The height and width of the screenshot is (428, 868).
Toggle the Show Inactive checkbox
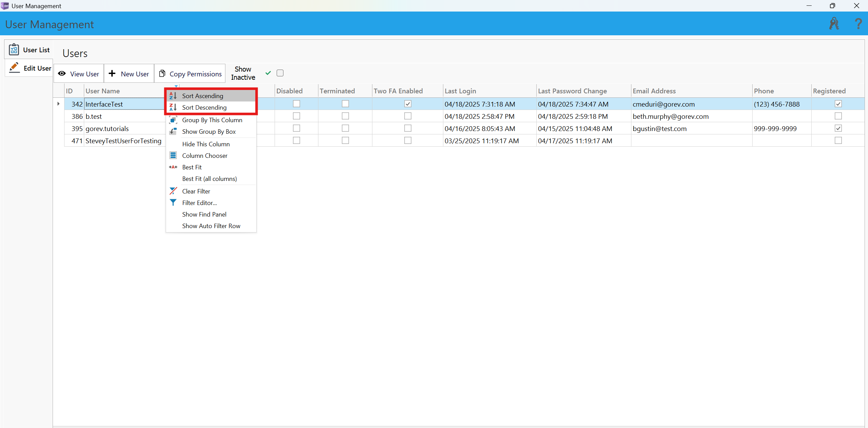[x=280, y=73]
